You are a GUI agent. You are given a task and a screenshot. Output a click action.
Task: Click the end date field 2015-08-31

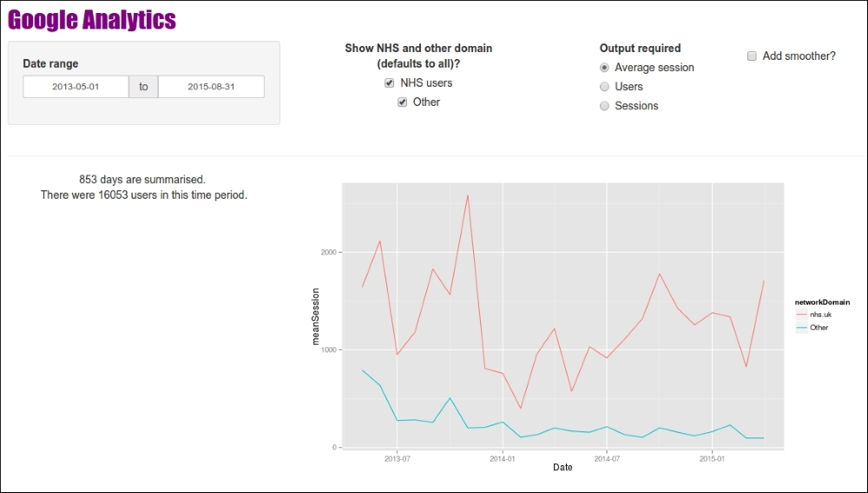coord(211,87)
